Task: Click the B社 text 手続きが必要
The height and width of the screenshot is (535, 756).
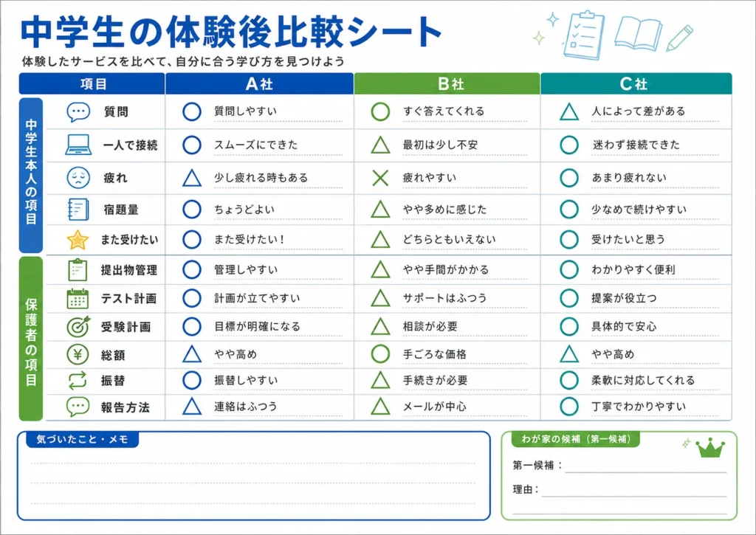Action: coord(436,380)
